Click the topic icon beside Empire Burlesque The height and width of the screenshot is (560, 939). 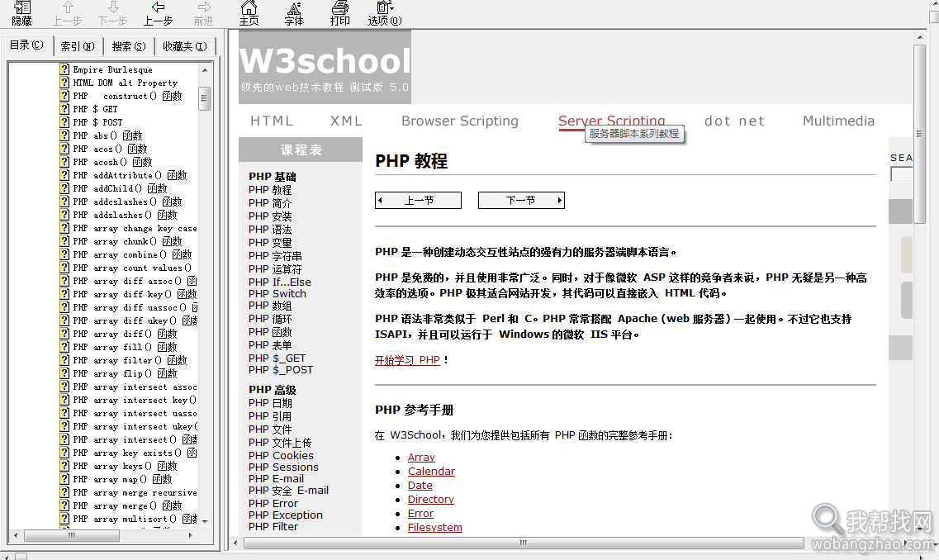(x=64, y=69)
